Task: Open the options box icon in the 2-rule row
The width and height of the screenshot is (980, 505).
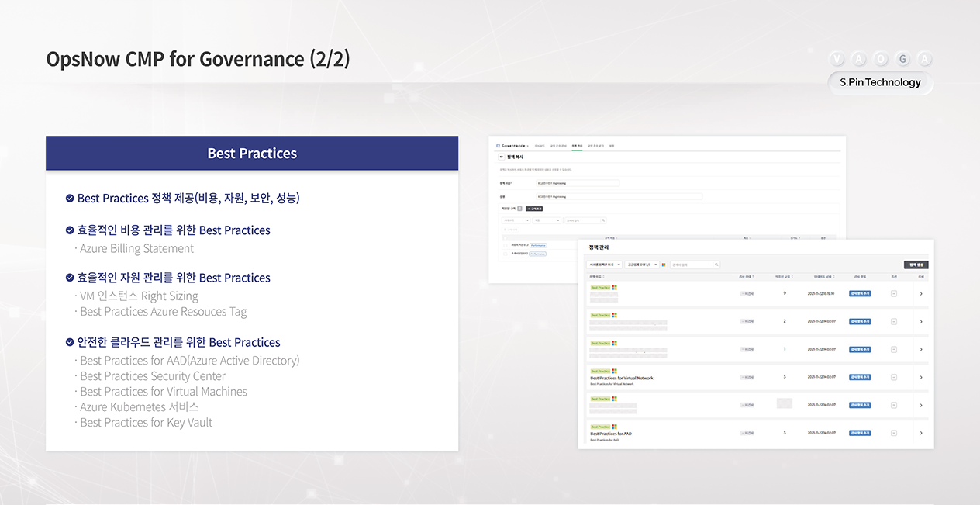Action: (x=894, y=321)
